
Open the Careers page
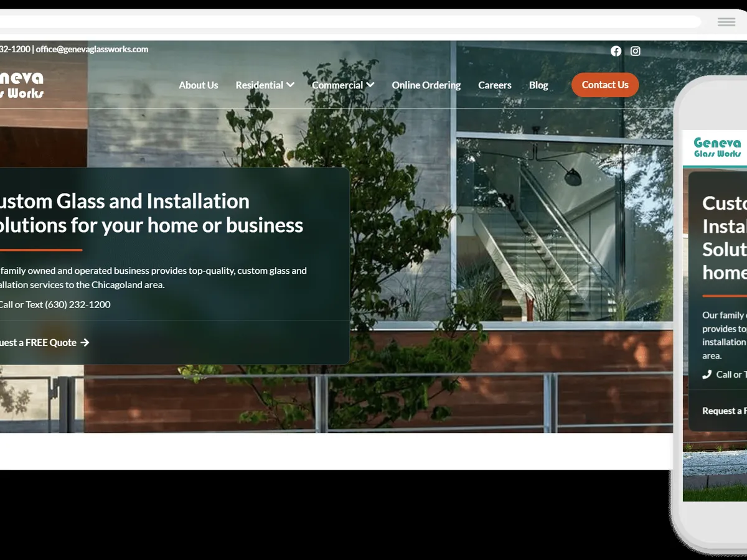[495, 85]
